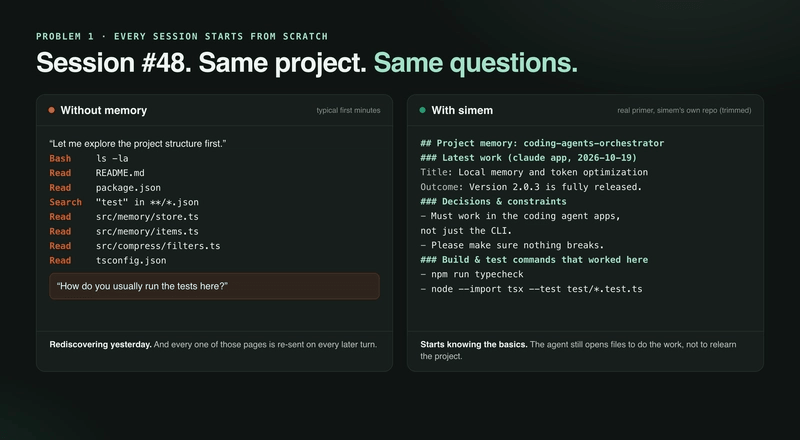This screenshot has width=800, height=440.
Task: Click the 'How do you usually run the tests here?' box
Action: tap(214, 286)
